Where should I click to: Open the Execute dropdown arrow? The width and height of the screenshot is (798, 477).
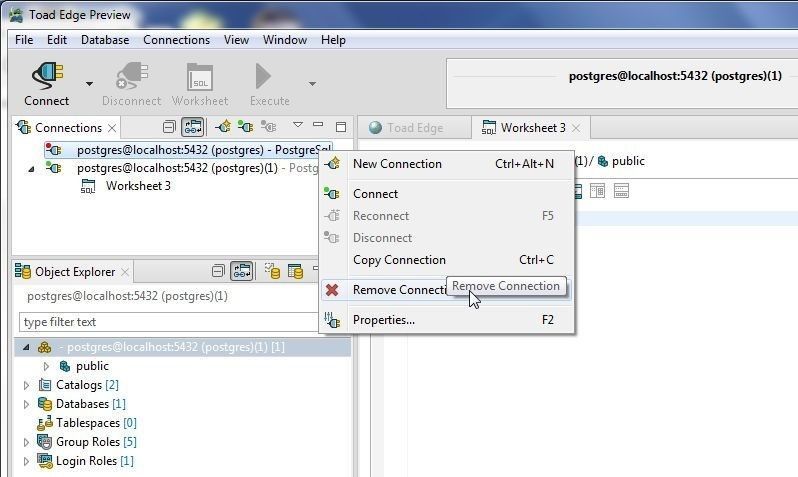point(312,83)
